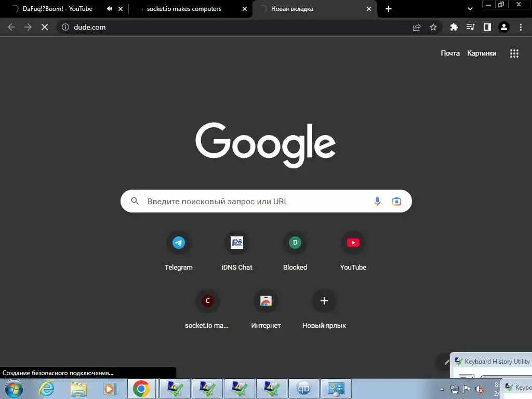The width and height of the screenshot is (532, 399).
Task: Switch to the DaFuq!?Boom! YouTube tab
Action: 58,9
